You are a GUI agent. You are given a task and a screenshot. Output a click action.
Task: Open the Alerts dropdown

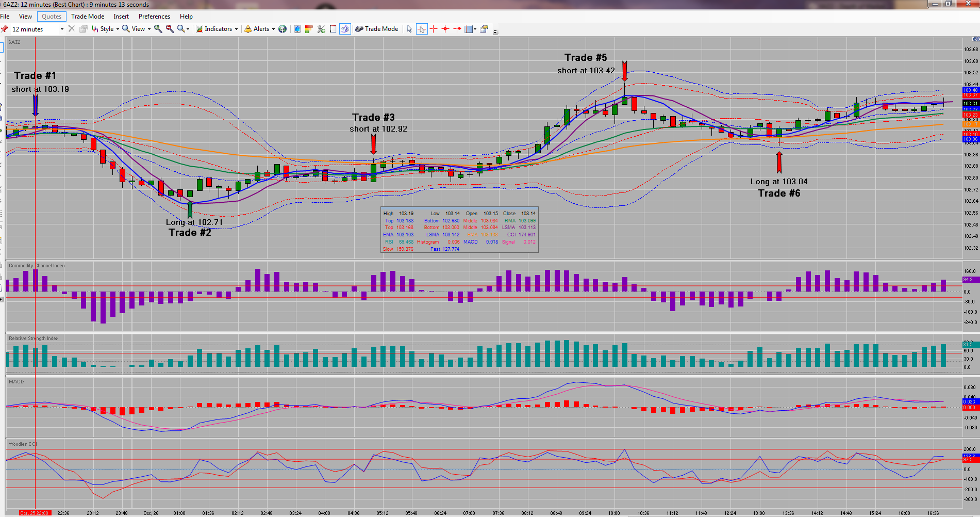pyautogui.click(x=260, y=29)
